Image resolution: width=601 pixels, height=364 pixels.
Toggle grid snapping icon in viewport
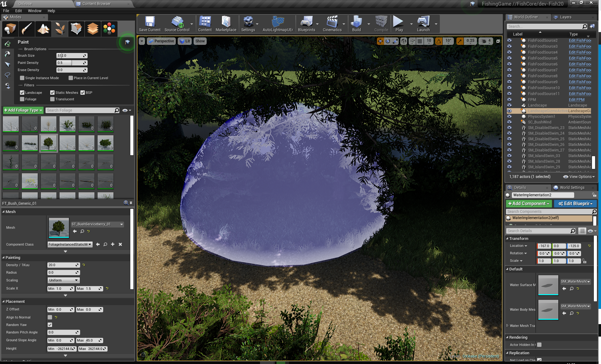(x=420, y=41)
